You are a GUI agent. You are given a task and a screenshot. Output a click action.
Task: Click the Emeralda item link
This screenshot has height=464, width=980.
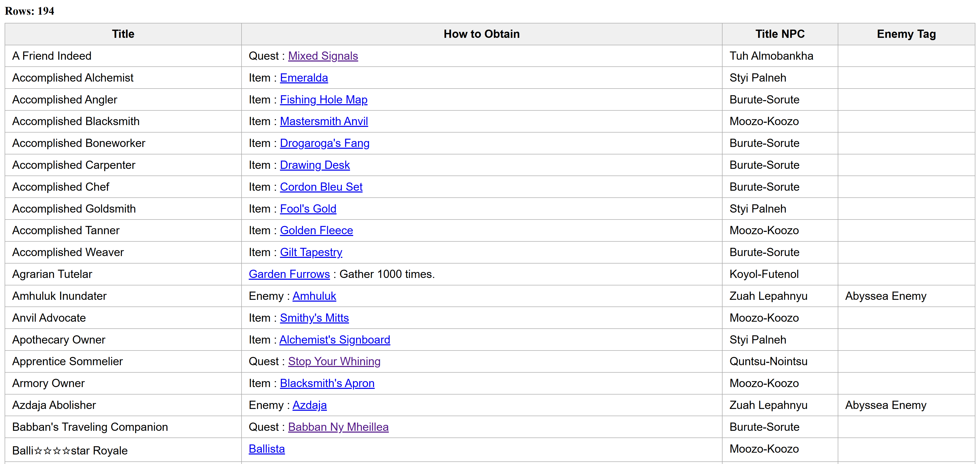pyautogui.click(x=304, y=78)
